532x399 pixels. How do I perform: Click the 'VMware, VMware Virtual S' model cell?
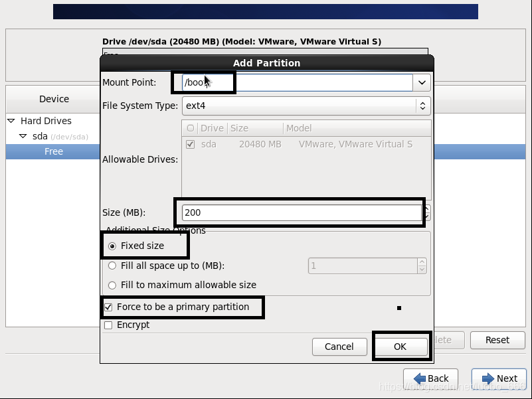coord(355,145)
